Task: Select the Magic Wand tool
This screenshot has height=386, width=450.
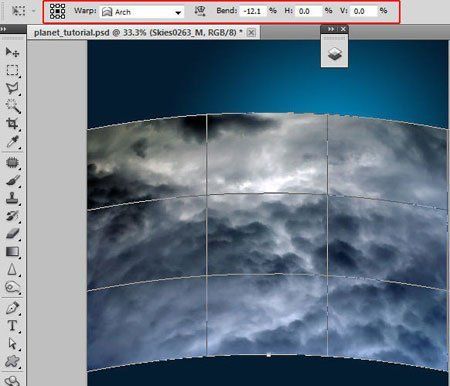Action: tap(13, 106)
